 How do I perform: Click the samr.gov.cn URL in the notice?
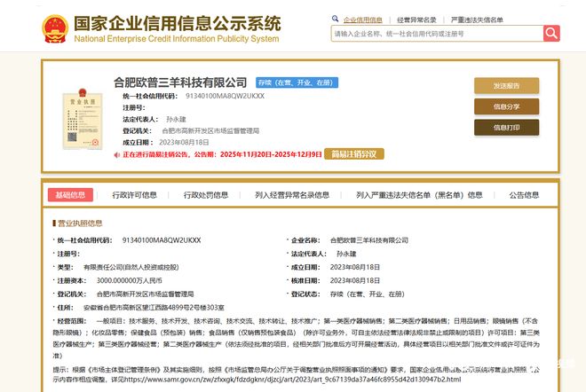point(293,380)
